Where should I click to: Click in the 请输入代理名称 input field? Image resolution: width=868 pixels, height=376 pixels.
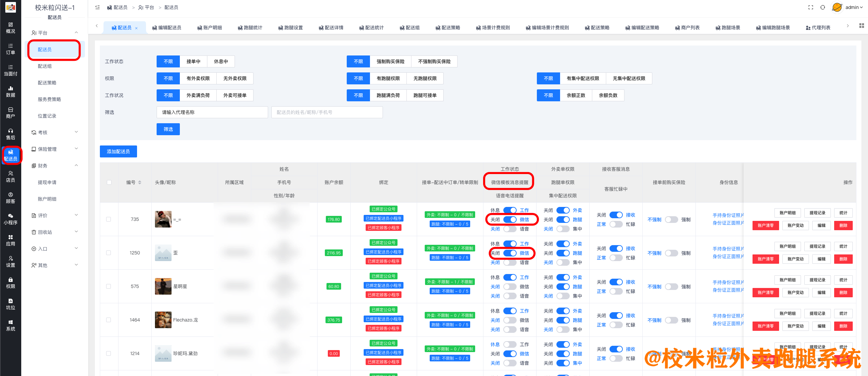click(212, 112)
